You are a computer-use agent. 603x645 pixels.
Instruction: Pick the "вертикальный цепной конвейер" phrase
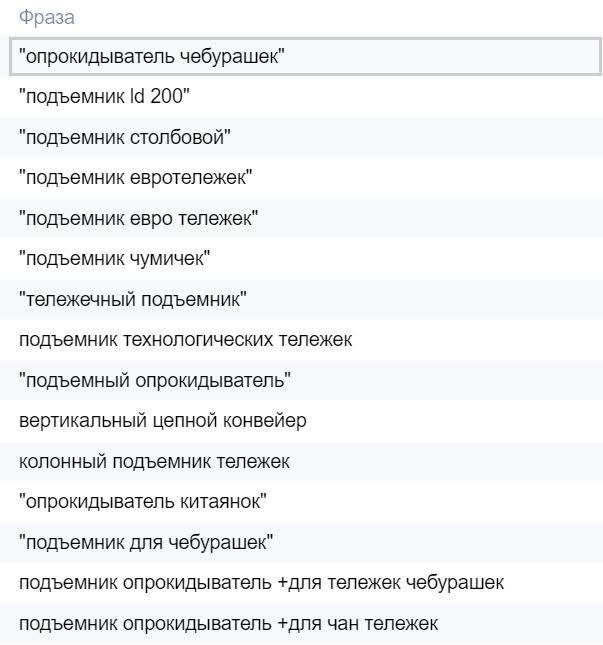(162, 421)
